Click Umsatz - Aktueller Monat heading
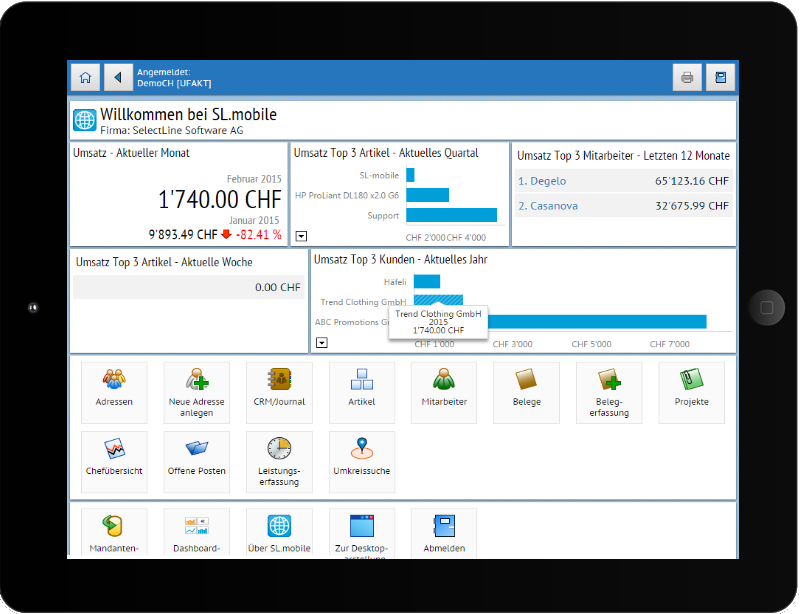 click(x=131, y=153)
